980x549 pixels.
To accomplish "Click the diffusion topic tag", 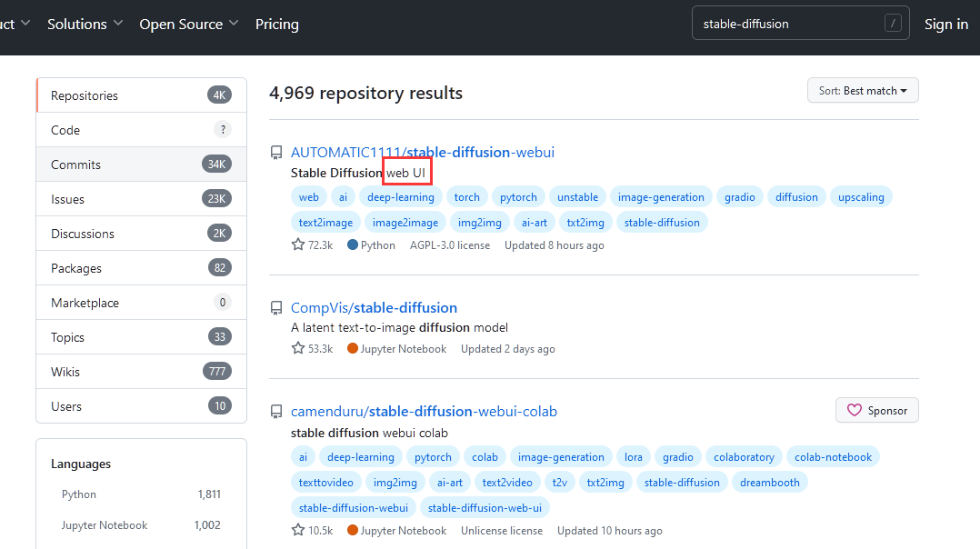I will click(x=796, y=196).
